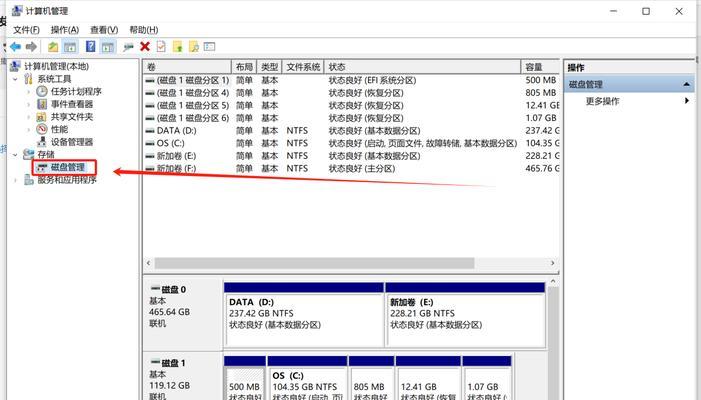This screenshot has width=701, height=400.
Task: Expand the 服务和应用程序 tree node
Action: [15, 180]
